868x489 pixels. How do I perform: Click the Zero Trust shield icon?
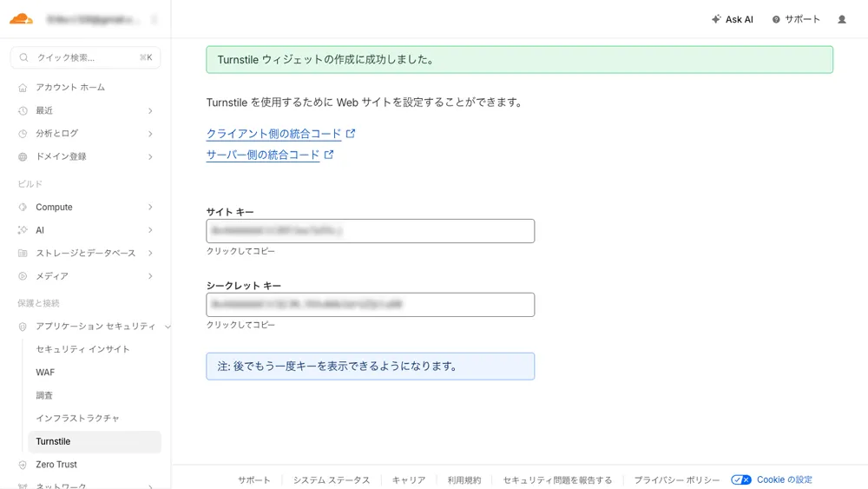tap(23, 465)
